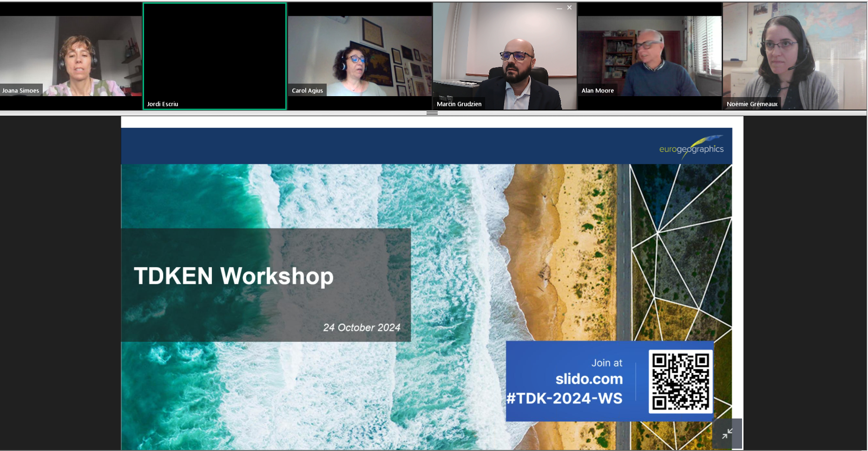Image resolution: width=868 pixels, height=451 pixels.
Task: Select Noémie Grémeaux video tile
Action: 795,56
